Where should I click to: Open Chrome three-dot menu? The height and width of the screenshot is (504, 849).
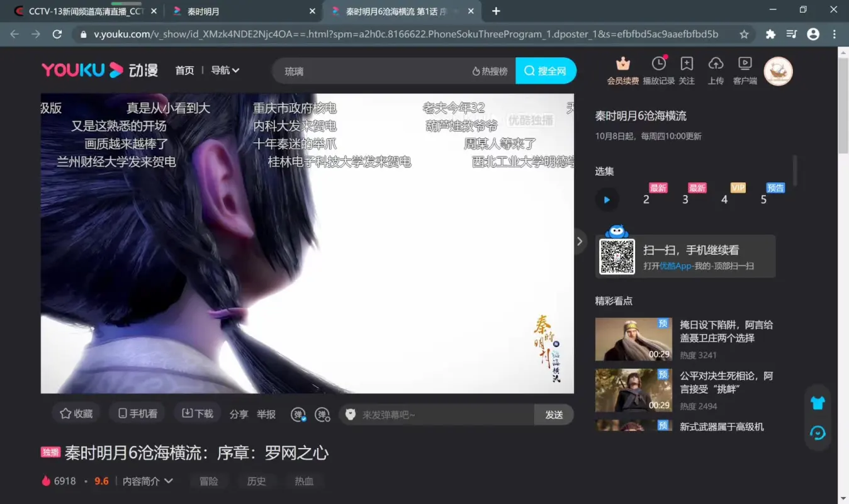tap(835, 34)
